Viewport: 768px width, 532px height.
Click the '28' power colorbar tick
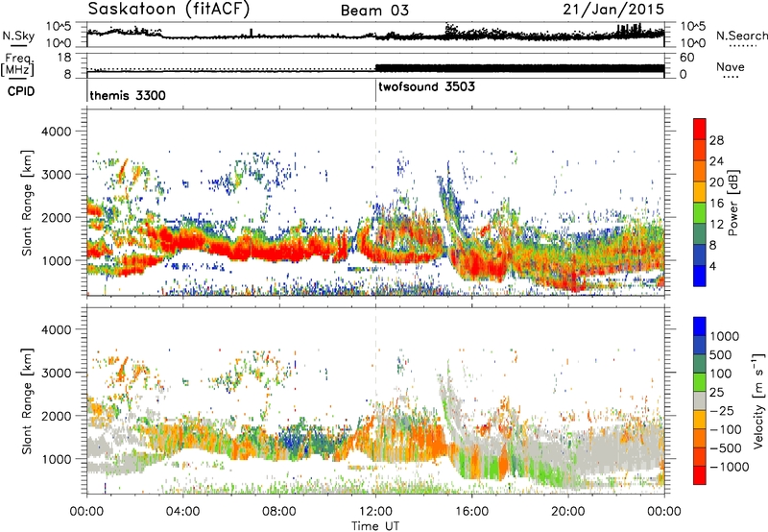716,140
